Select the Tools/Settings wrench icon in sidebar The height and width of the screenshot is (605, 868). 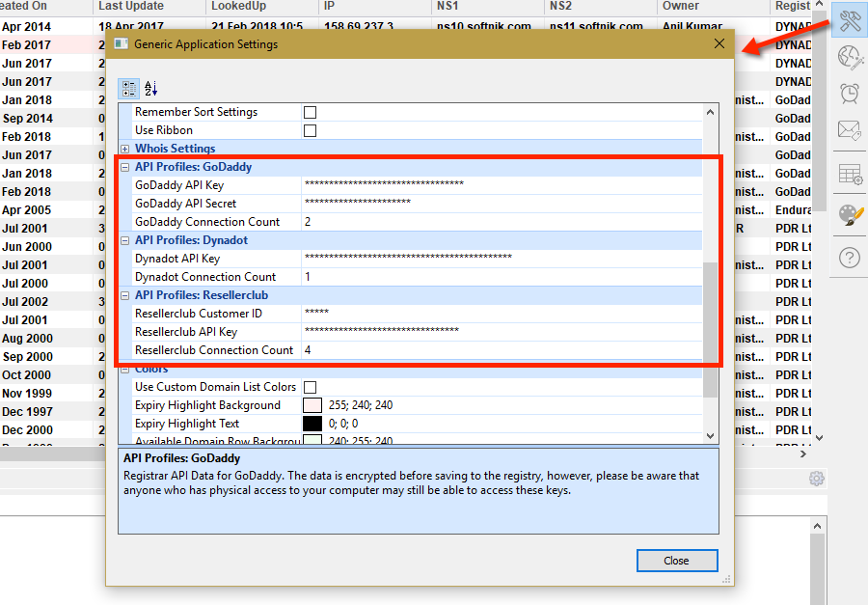(x=849, y=19)
